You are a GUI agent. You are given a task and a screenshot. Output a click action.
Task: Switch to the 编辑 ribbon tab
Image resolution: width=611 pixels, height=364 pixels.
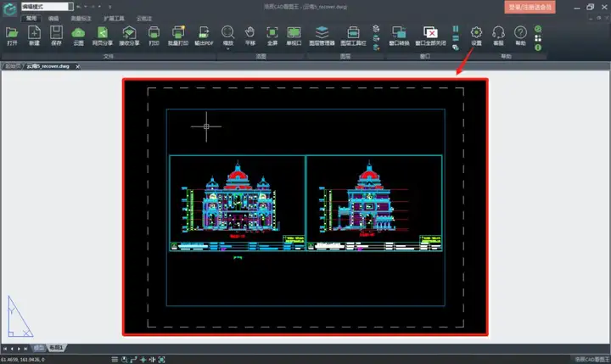[53, 19]
